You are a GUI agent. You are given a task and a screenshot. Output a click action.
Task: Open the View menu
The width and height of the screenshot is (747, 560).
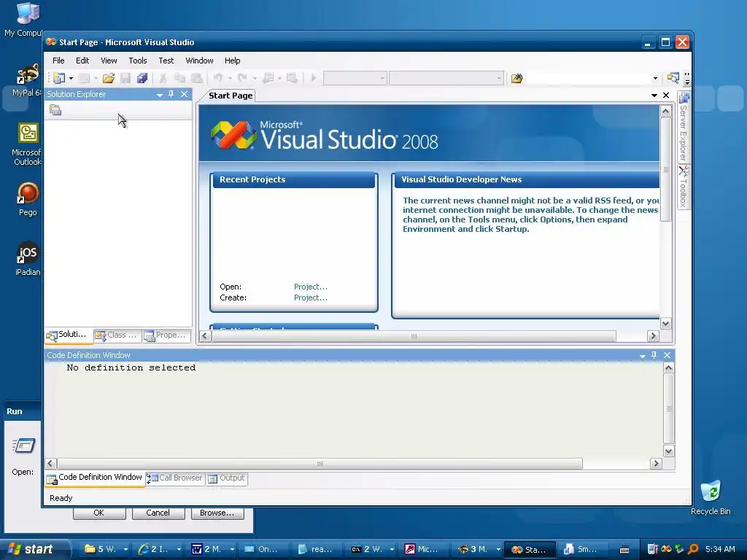109,61
